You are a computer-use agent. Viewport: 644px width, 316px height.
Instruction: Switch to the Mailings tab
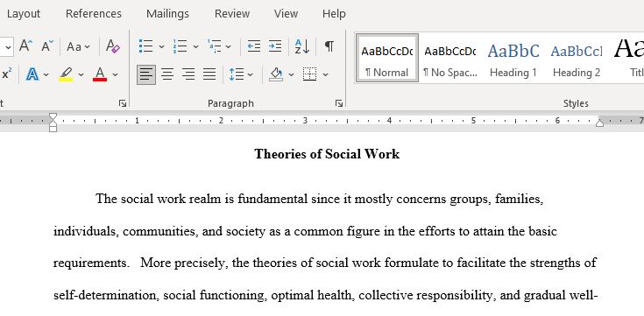coord(167,13)
